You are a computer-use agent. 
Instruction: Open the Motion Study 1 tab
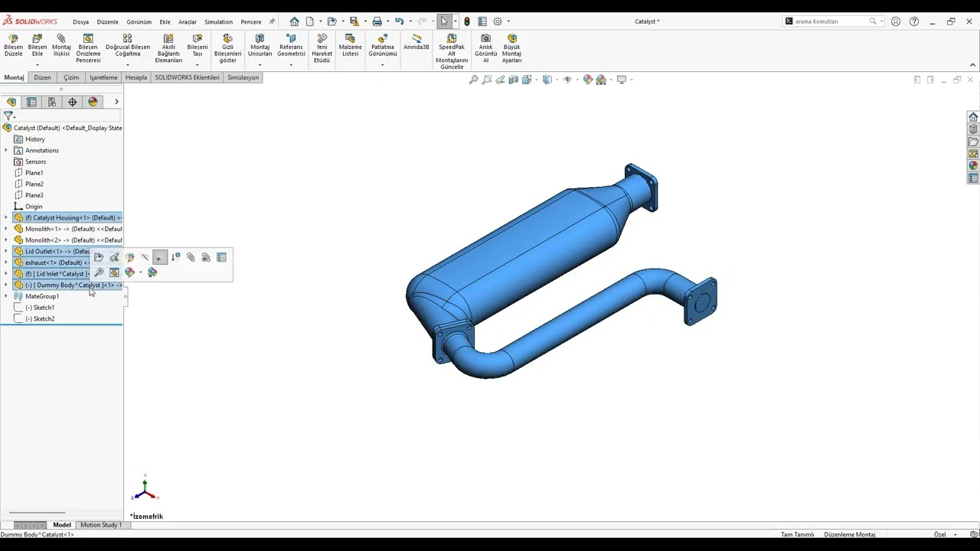pos(101,525)
